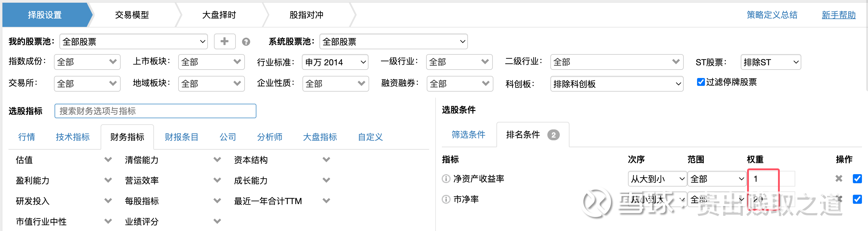This screenshot has width=868, height=231.
Task: Switch to the 技术指标 tab
Action: pos(72,137)
